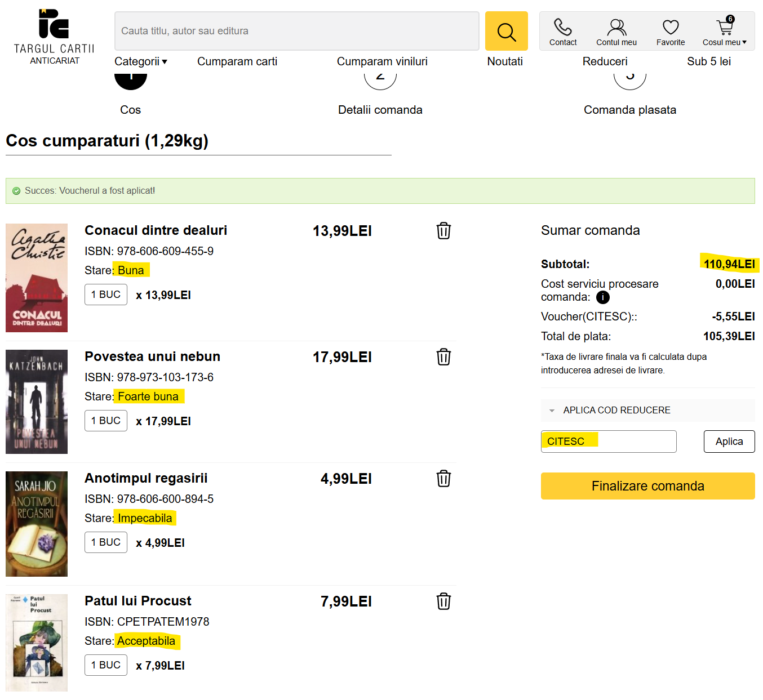Remove Povestea unui nebun with trash icon
The height and width of the screenshot is (700, 763).
coord(443,357)
